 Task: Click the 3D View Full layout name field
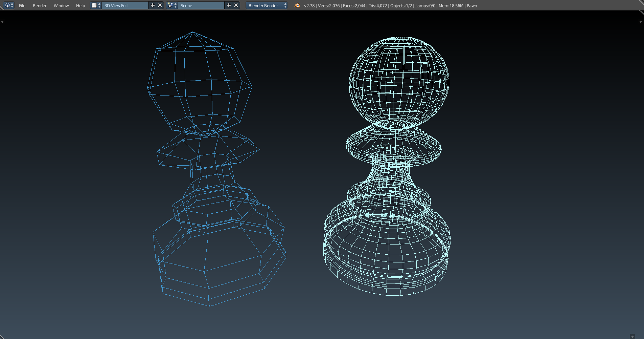[125, 5]
